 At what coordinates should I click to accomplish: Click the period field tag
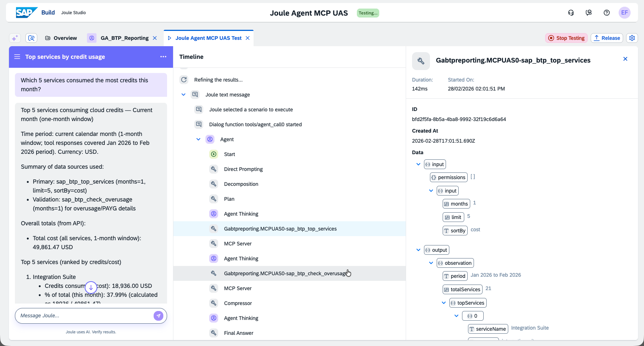point(455,276)
